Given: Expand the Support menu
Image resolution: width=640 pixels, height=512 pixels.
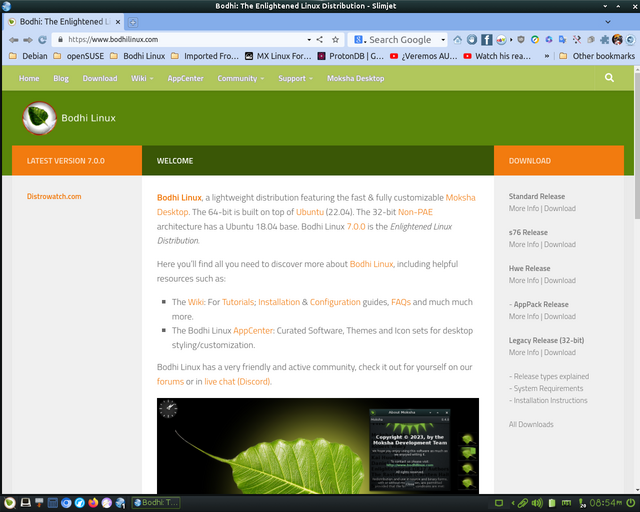Looking at the screenshot, I should point(295,78).
